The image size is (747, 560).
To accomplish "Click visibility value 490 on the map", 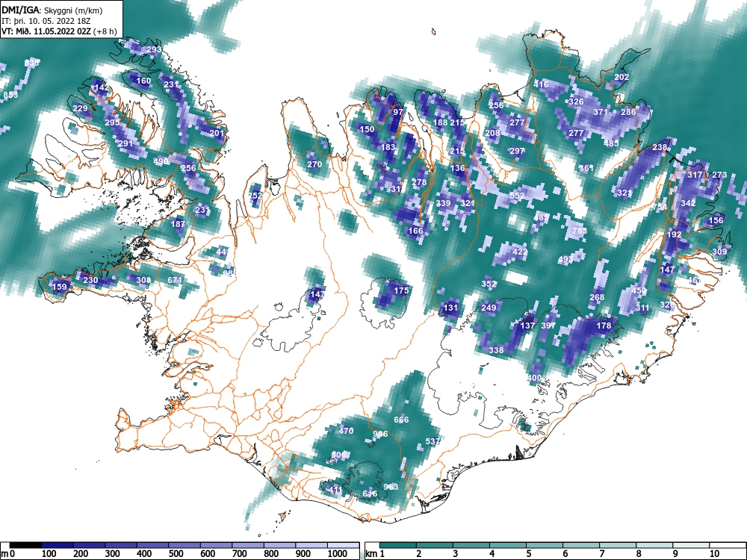I will (161, 161).
